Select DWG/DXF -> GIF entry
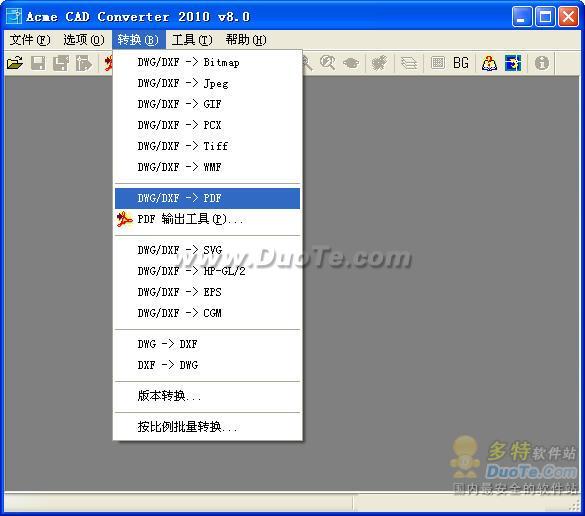This screenshot has width=585, height=516. tap(207, 104)
